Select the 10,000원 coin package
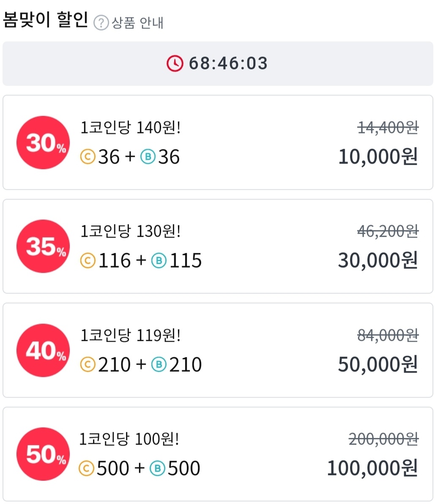This screenshot has height=504, width=435. [x=218, y=142]
